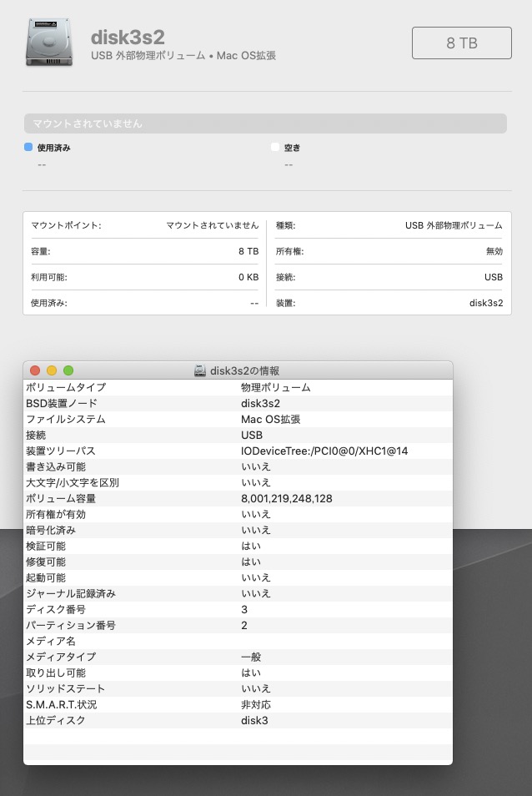Select the 起動可能 row
Screen dimensions: 532x796
click(238, 577)
